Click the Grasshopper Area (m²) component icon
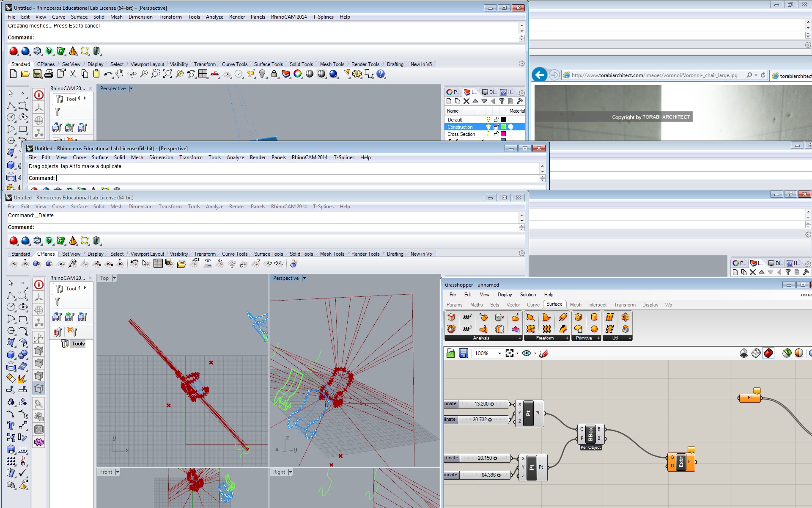The width and height of the screenshot is (812, 508). [467, 317]
